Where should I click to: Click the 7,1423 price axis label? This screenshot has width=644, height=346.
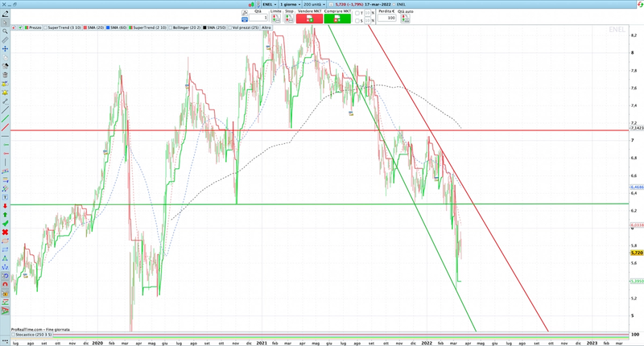pos(637,128)
